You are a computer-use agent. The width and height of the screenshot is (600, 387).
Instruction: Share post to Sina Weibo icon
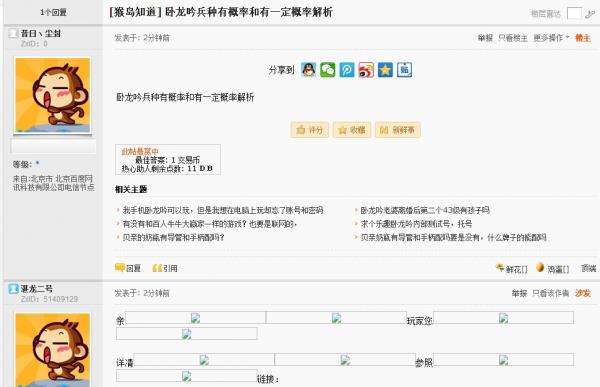[x=366, y=70]
